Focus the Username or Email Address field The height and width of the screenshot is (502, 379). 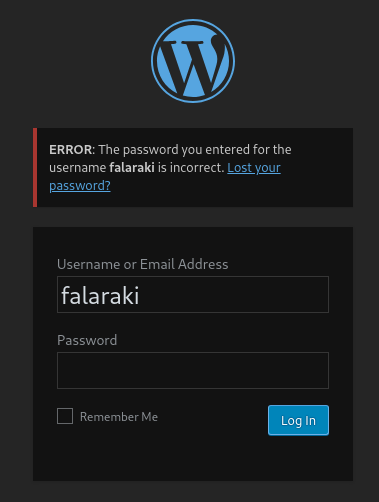(193, 294)
